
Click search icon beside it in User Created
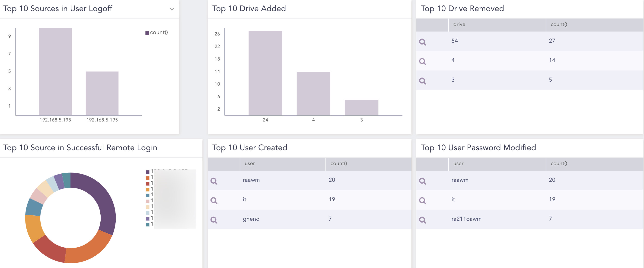(x=214, y=200)
